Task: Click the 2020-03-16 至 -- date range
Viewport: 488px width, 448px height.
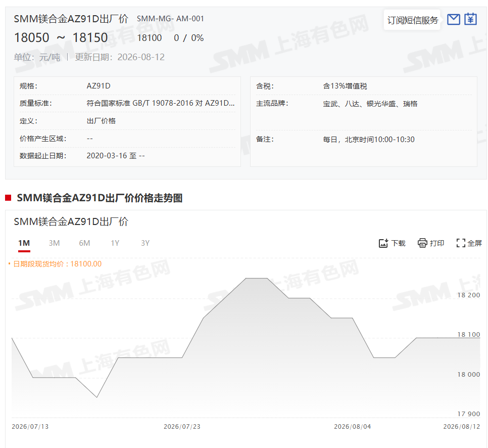Action: (116, 155)
